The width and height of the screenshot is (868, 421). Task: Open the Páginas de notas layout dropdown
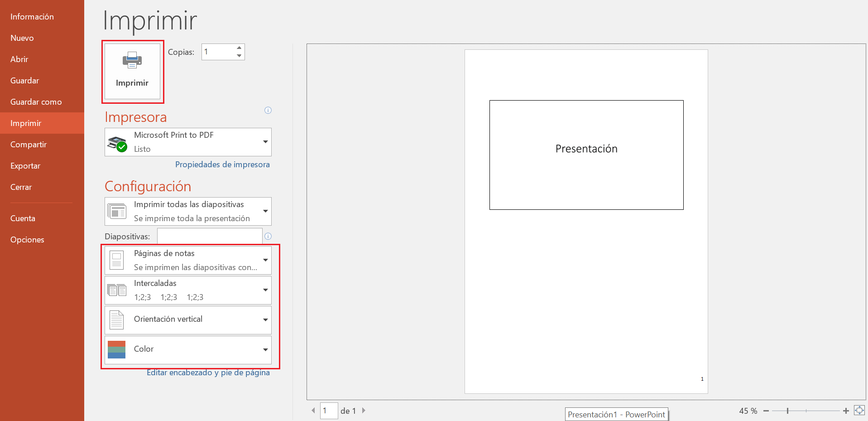pyautogui.click(x=188, y=260)
